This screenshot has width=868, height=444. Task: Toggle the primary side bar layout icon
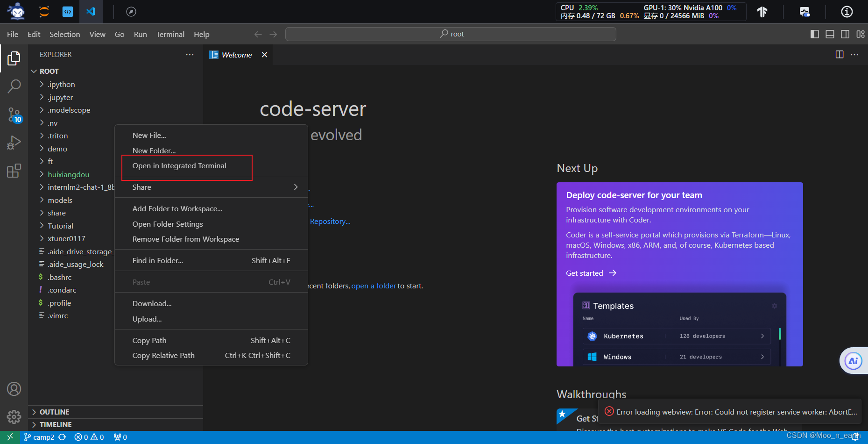point(815,34)
